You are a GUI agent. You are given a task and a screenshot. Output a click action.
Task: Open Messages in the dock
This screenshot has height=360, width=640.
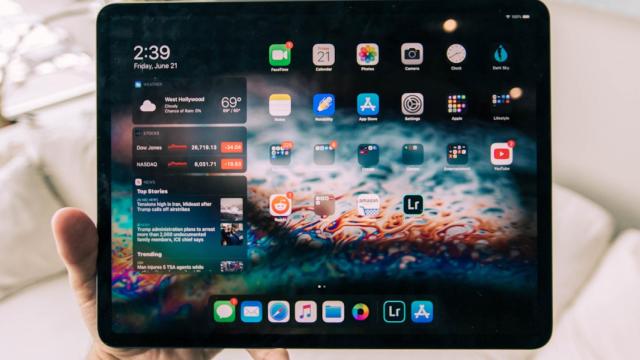click(224, 311)
